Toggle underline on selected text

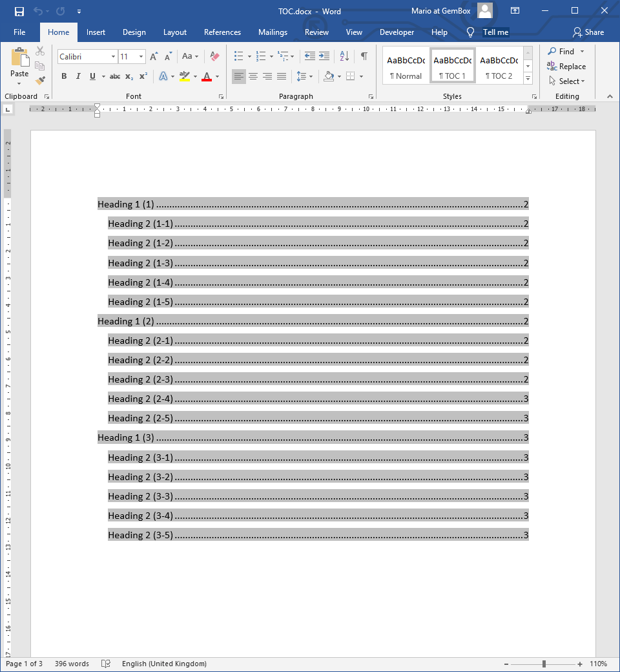click(91, 76)
